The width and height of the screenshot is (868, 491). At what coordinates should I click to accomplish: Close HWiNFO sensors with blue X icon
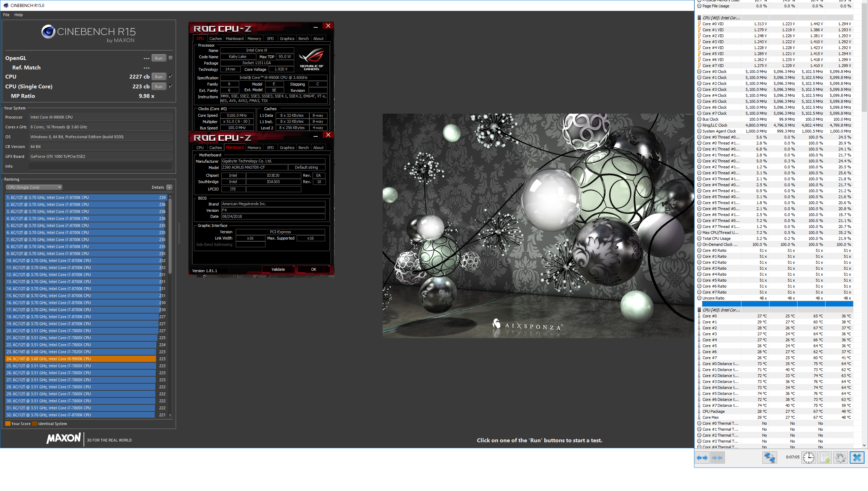tap(857, 458)
